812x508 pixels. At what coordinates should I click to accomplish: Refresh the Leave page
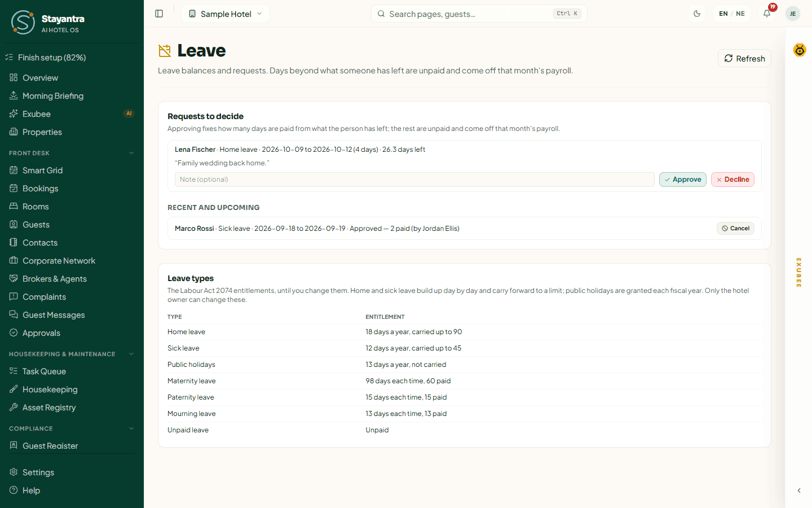[x=744, y=59]
